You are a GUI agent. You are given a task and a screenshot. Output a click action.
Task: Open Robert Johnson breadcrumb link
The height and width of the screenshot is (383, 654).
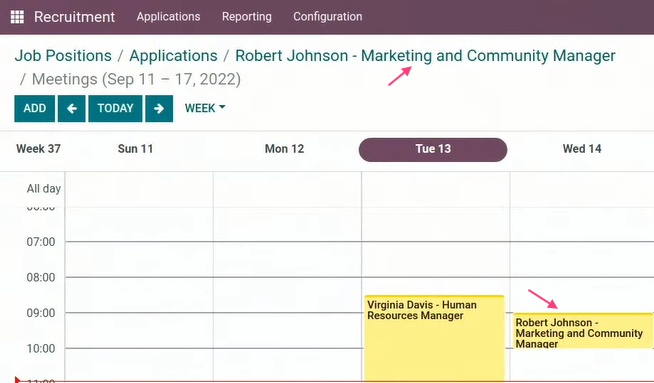click(425, 55)
